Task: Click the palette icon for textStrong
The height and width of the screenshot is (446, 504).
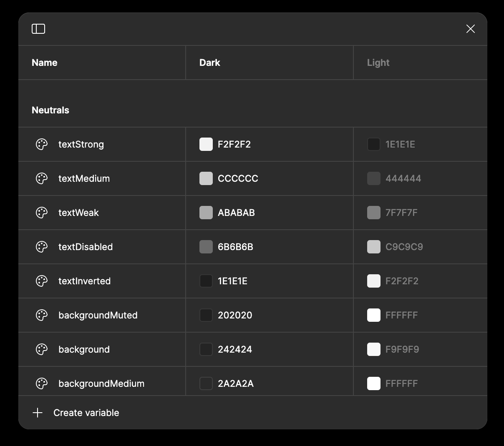Action: [x=42, y=144]
